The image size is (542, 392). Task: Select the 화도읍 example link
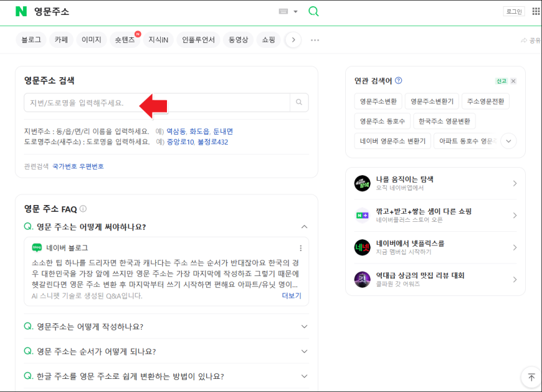199,131
